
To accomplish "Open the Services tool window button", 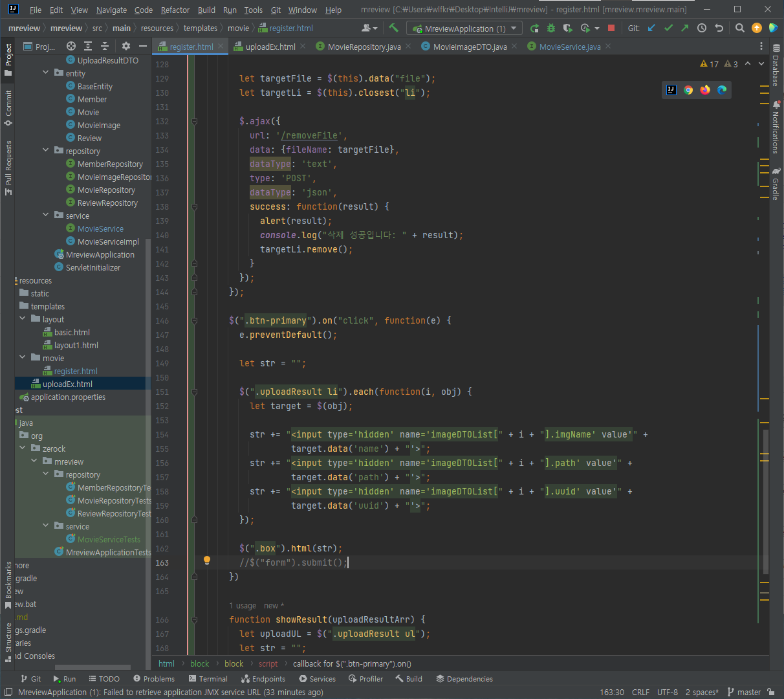I will tap(317, 679).
